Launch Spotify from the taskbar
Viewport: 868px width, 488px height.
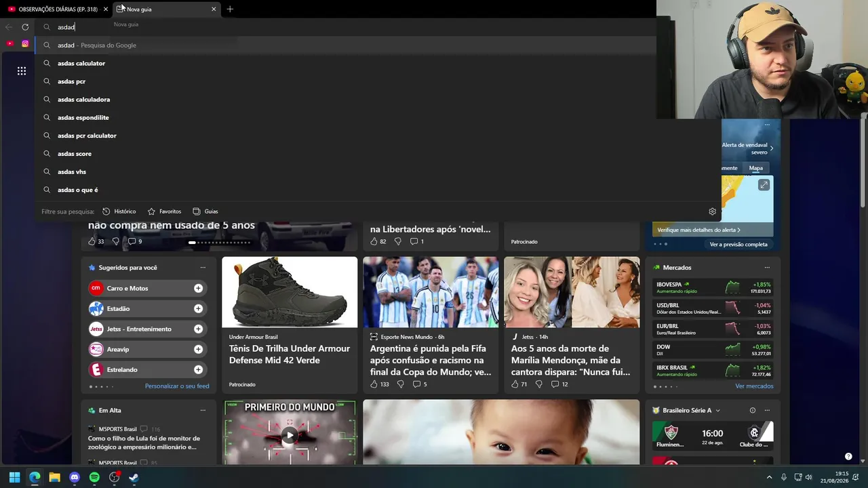coord(94,477)
